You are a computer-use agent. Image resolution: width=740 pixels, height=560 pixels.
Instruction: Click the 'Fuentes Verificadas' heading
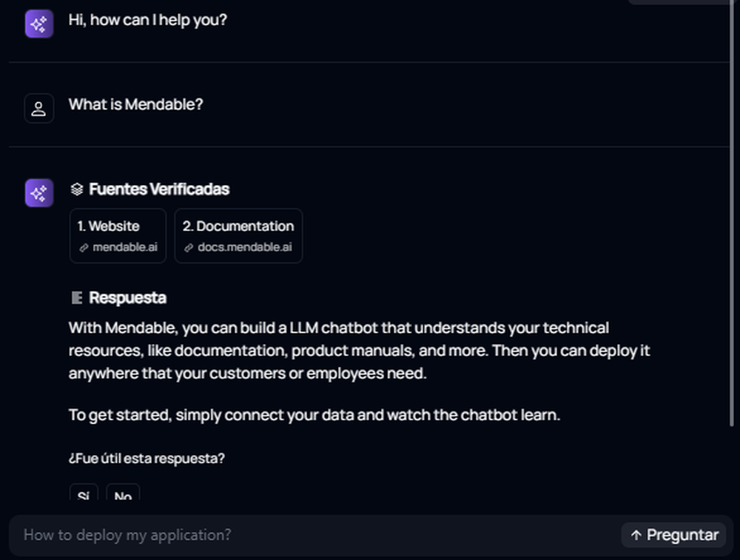click(159, 189)
